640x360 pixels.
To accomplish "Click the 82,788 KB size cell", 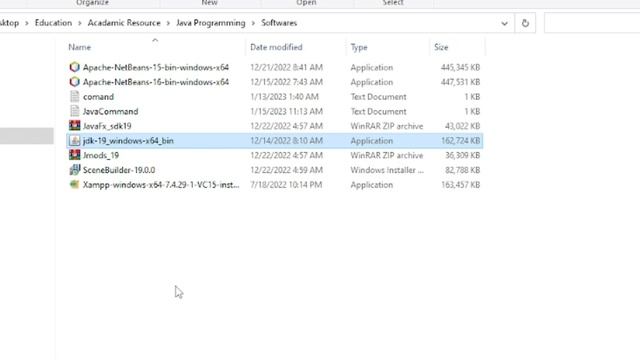I will tap(463, 170).
